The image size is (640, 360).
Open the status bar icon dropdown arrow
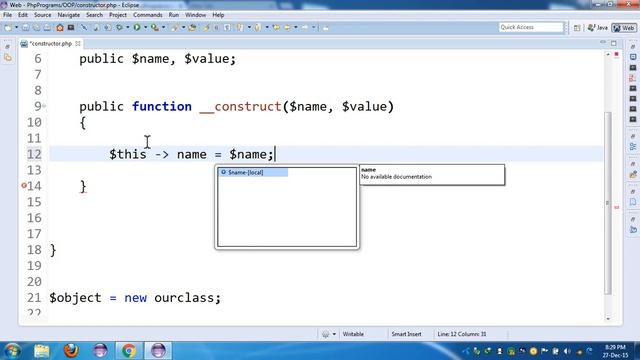click(334, 334)
